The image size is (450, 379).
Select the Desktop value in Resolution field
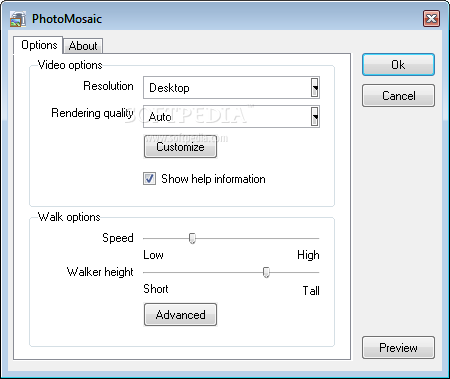[169, 88]
